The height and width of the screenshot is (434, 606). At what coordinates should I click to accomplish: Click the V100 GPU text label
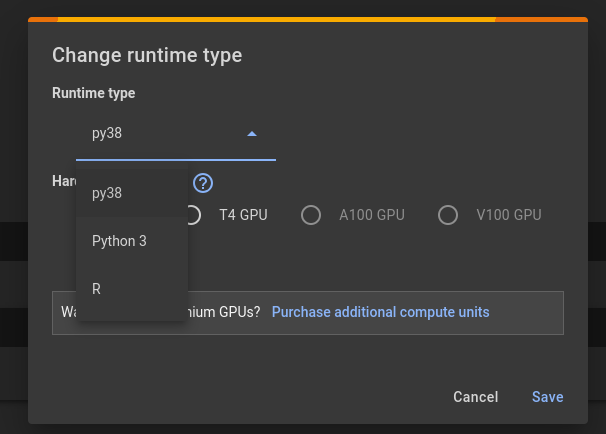[508, 215]
